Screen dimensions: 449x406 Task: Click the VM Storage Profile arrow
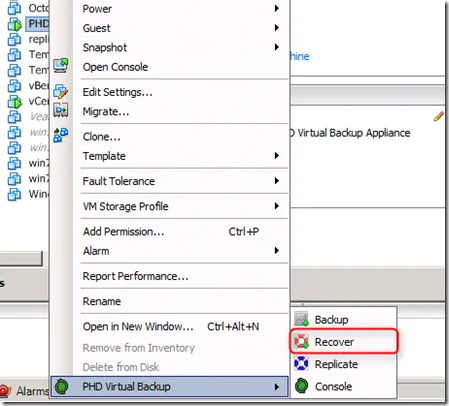(276, 206)
